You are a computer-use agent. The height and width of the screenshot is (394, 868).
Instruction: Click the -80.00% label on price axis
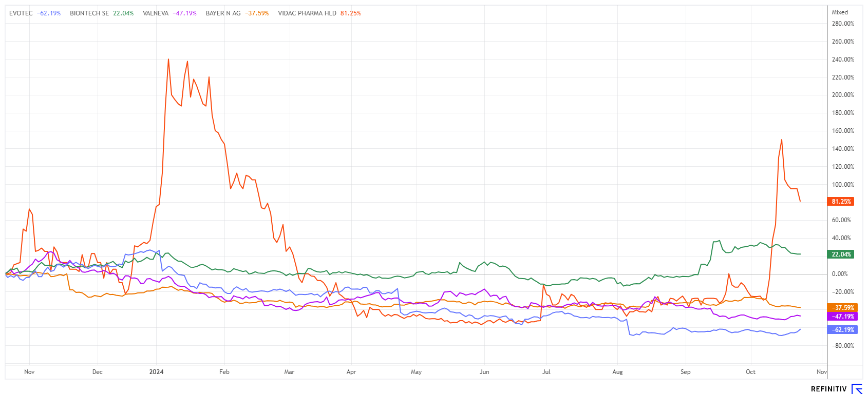(843, 346)
